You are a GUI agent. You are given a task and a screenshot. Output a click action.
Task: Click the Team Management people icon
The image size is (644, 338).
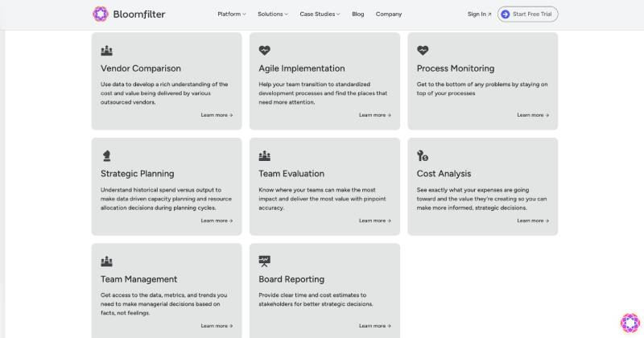coord(106,261)
